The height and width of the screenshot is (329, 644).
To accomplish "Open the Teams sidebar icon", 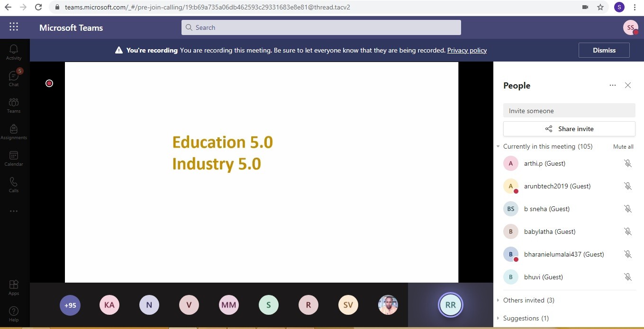I will point(14,105).
